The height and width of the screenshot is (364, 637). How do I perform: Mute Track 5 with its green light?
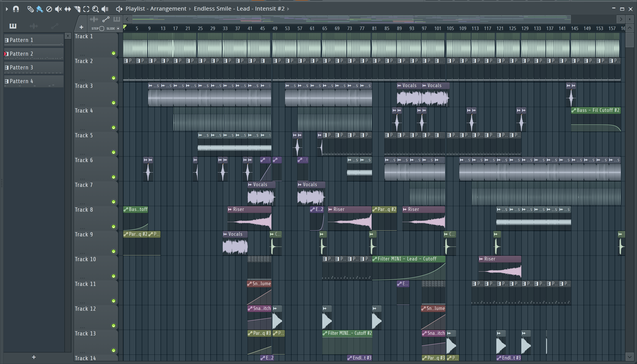point(113,152)
